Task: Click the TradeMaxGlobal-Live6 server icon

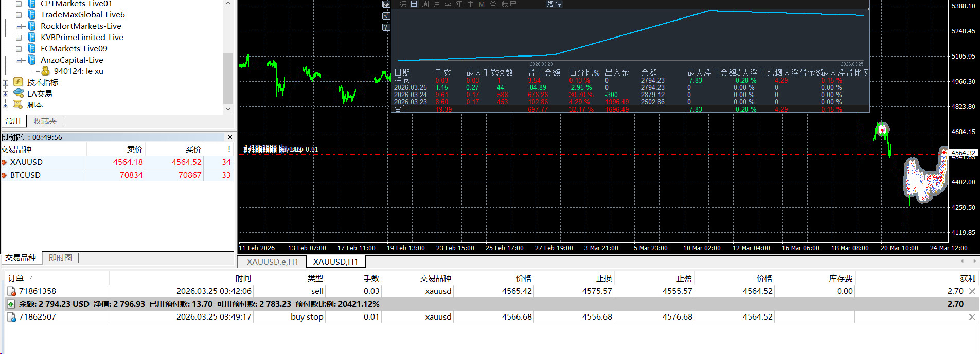Action: tap(32, 14)
